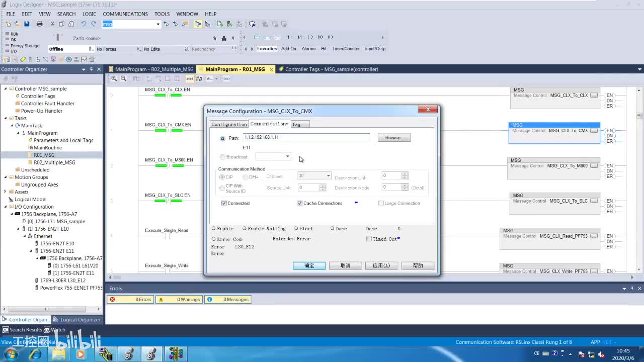Switch to Logical Organizer panel tab
This screenshot has height=362, width=644.
click(77, 319)
